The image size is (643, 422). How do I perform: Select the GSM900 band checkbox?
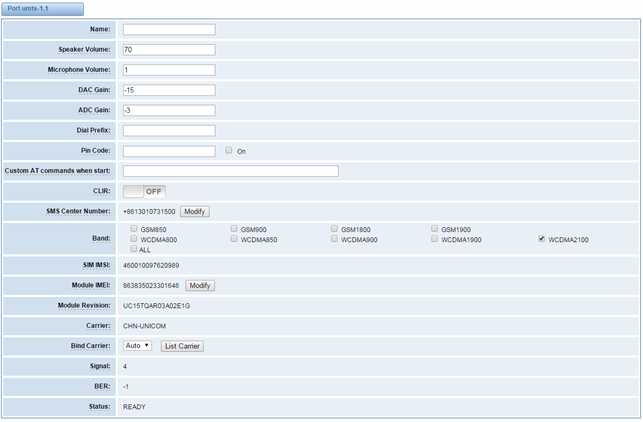pos(234,229)
